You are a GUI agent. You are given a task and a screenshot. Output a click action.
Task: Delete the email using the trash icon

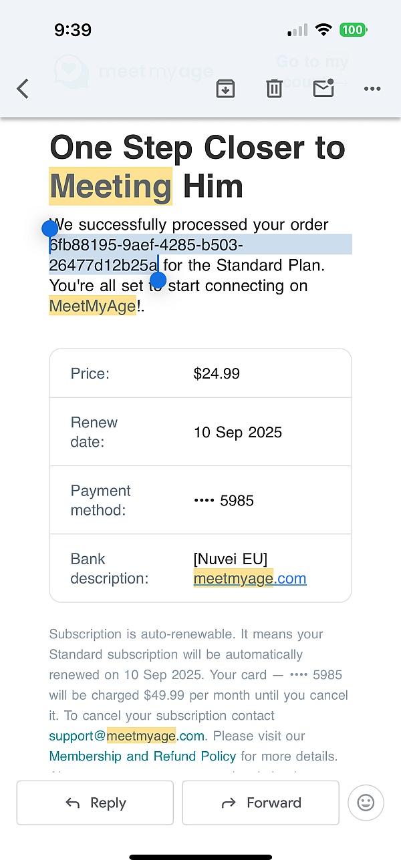pos(274,88)
